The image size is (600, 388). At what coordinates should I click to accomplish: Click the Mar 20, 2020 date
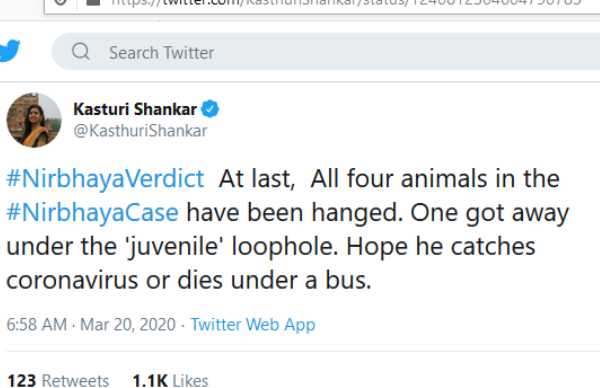[128, 325]
